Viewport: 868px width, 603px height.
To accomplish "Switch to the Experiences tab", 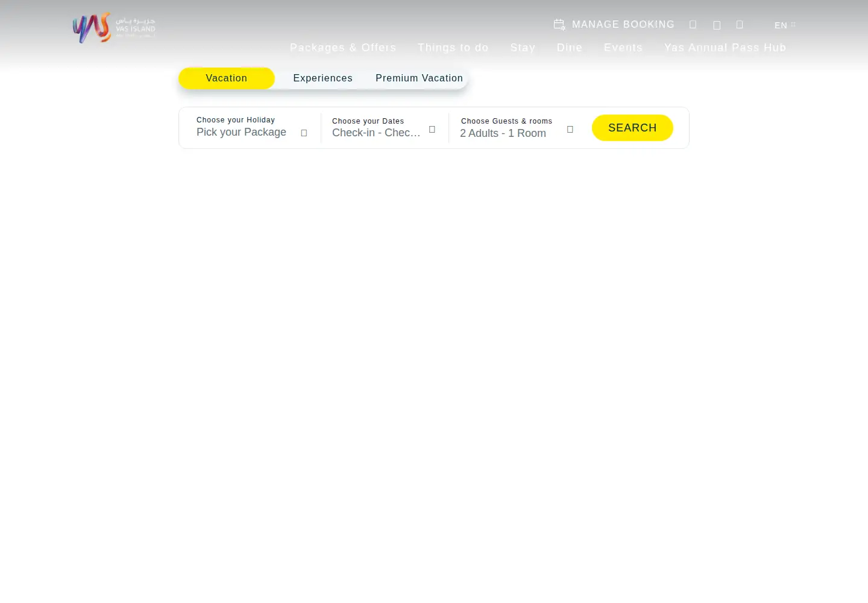I will [x=323, y=78].
